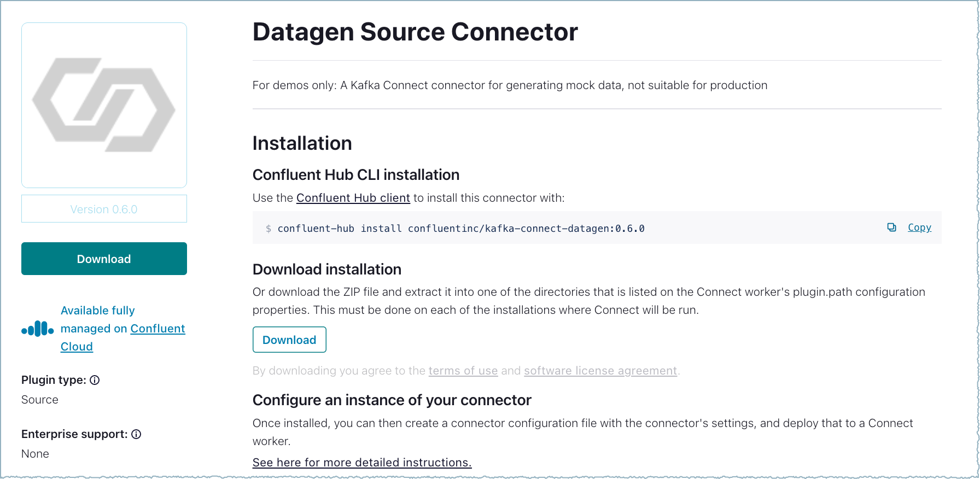Click the Configure an instance heading

[392, 400]
